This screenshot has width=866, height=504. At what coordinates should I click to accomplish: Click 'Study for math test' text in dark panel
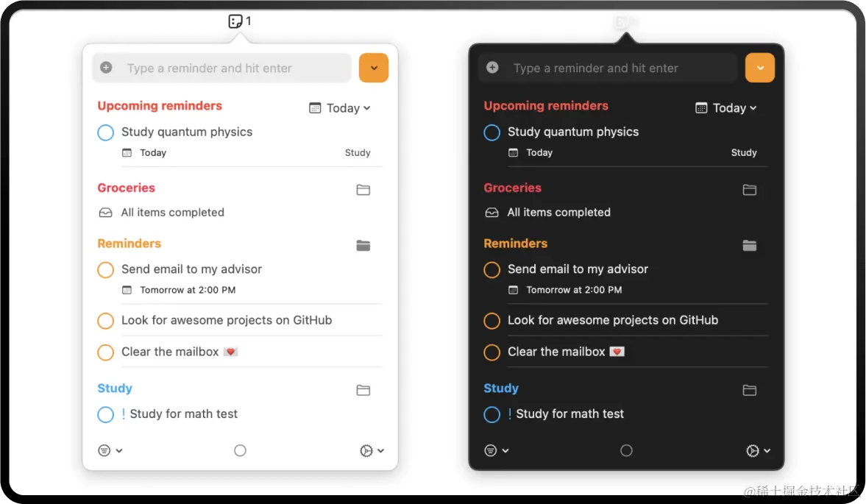[569, 414]
